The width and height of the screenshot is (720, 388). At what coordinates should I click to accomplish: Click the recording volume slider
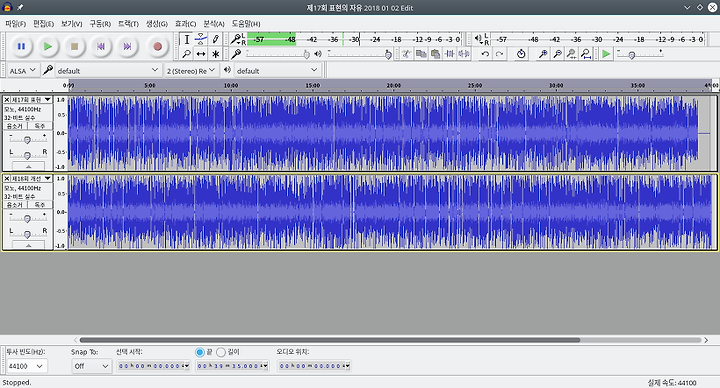[x=278, y=54]
